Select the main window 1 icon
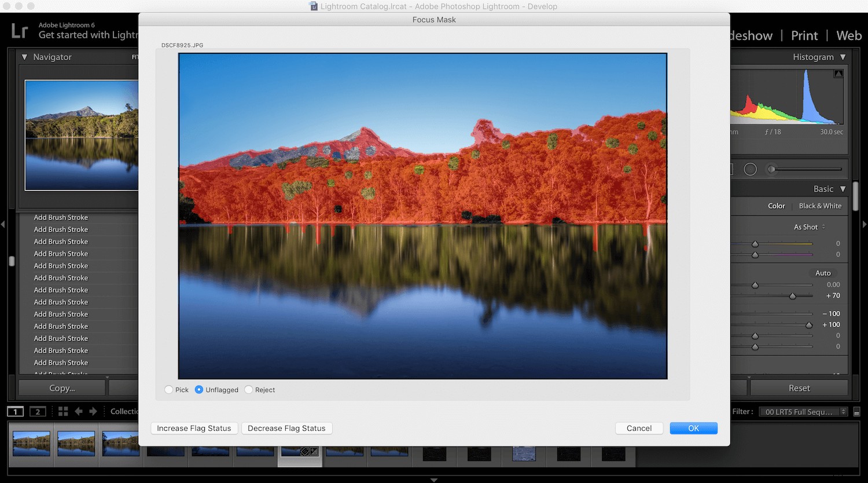This screenshot has height=483, width=868. click(14, 411)
